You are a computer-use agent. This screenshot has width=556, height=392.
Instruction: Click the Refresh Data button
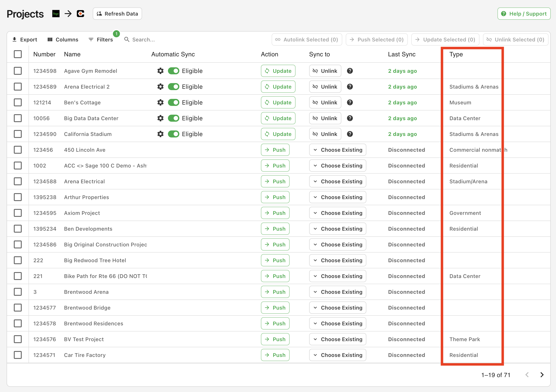point(117,14)
